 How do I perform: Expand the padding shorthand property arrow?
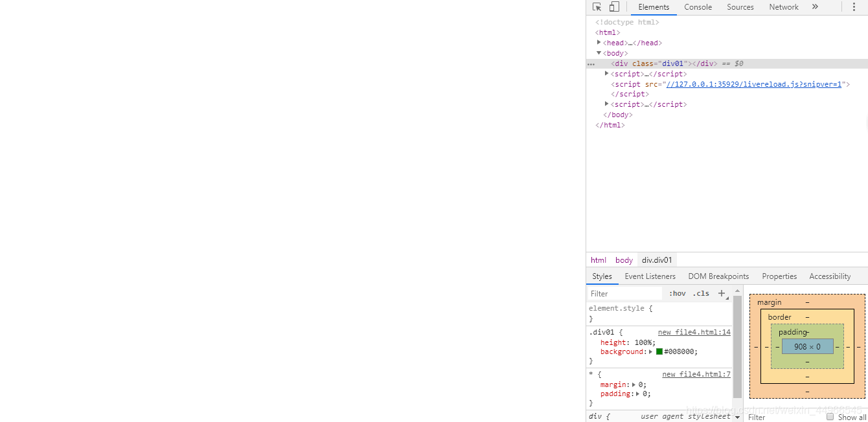coord(638,394)
